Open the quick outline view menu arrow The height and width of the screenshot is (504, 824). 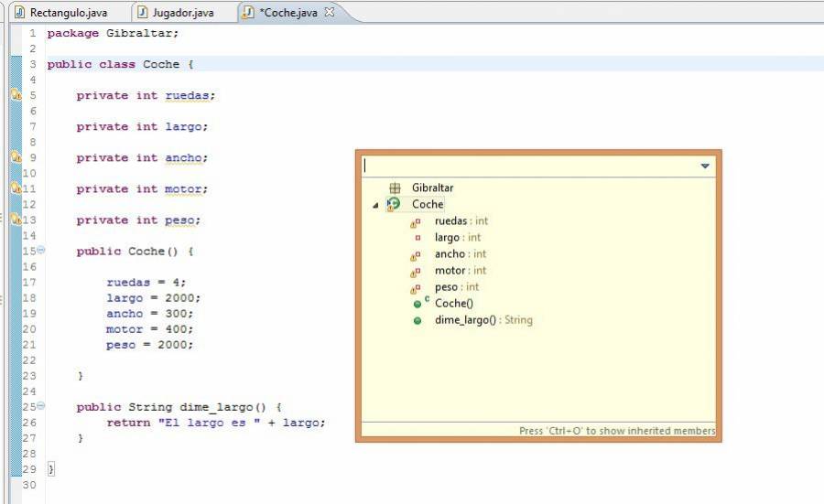[705, 166]
